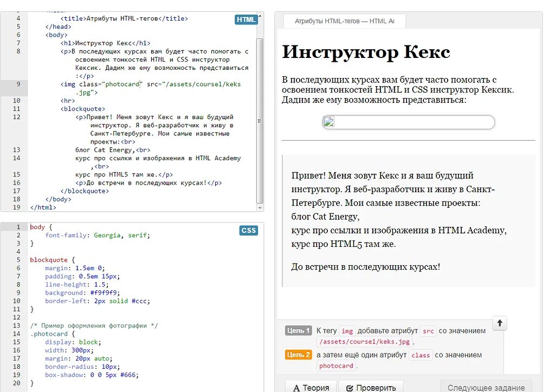Click 'курс про HTML5 там же.' in preview
This screenshot has width=555, height=392.
(x=343, y=244)
